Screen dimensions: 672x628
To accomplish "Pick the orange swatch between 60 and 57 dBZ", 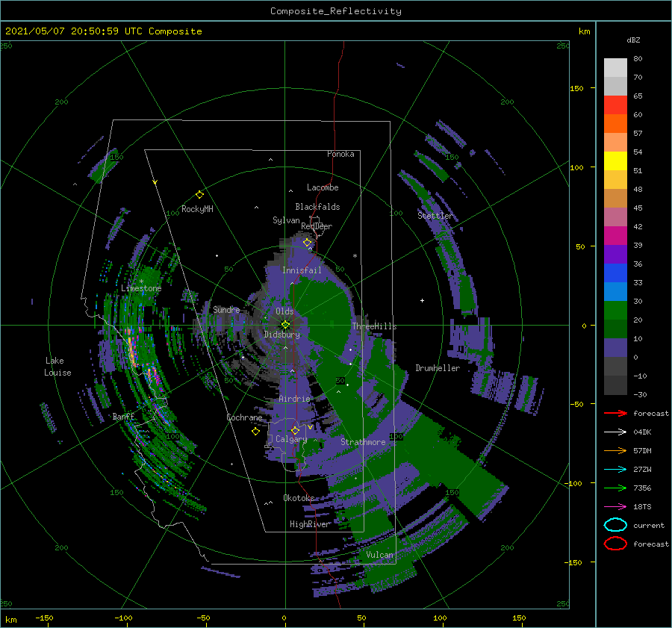I will pyautogui.click(x=615, y=124).
